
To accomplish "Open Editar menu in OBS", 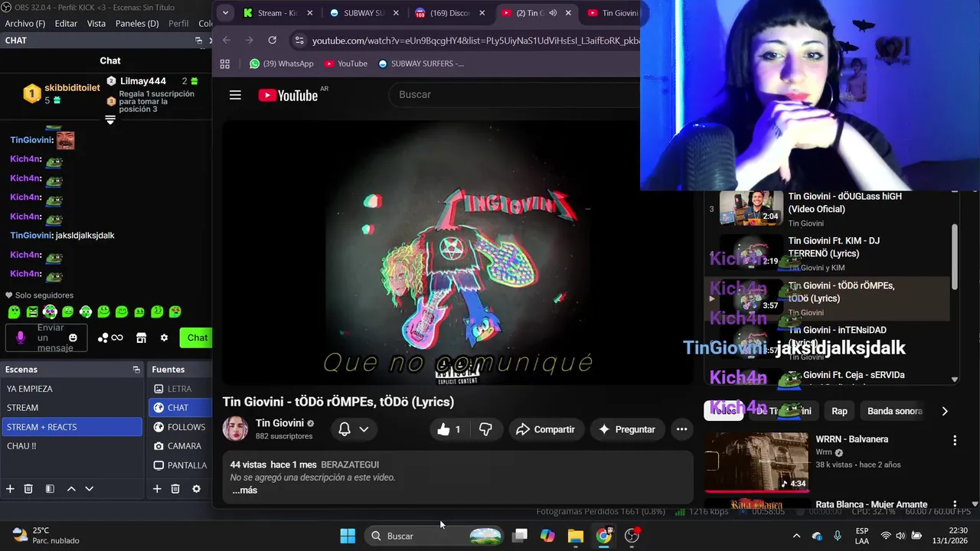I will (66, 24).
